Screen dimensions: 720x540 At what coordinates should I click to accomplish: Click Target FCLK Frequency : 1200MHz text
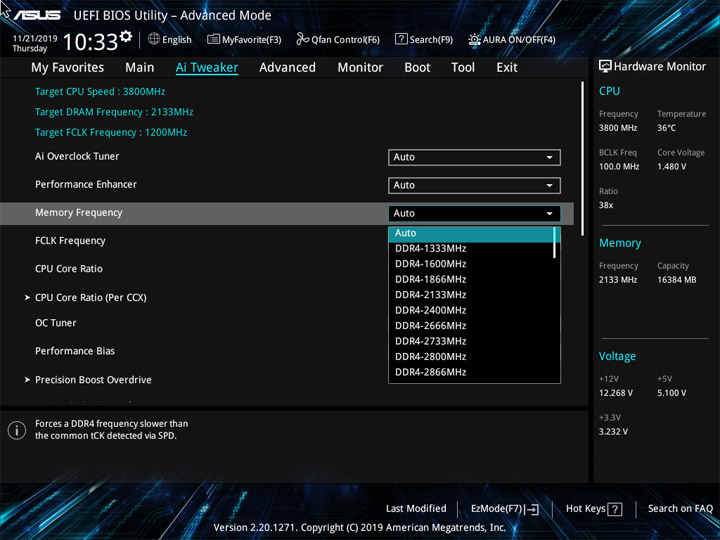point(111,132)
